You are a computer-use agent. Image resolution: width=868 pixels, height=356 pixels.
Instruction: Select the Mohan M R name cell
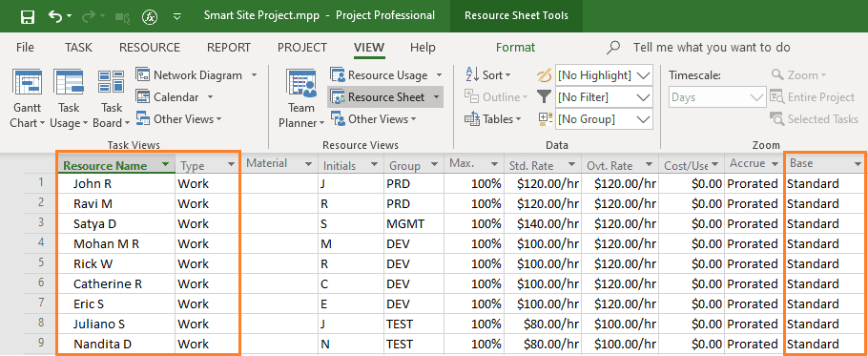pos(116,243)
